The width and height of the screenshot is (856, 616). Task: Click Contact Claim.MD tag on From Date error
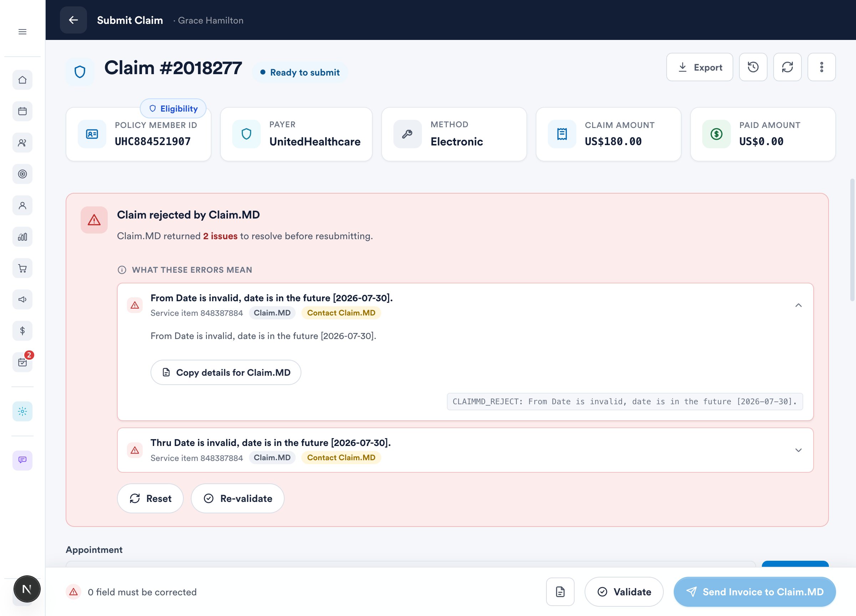[x=341, y=313]
